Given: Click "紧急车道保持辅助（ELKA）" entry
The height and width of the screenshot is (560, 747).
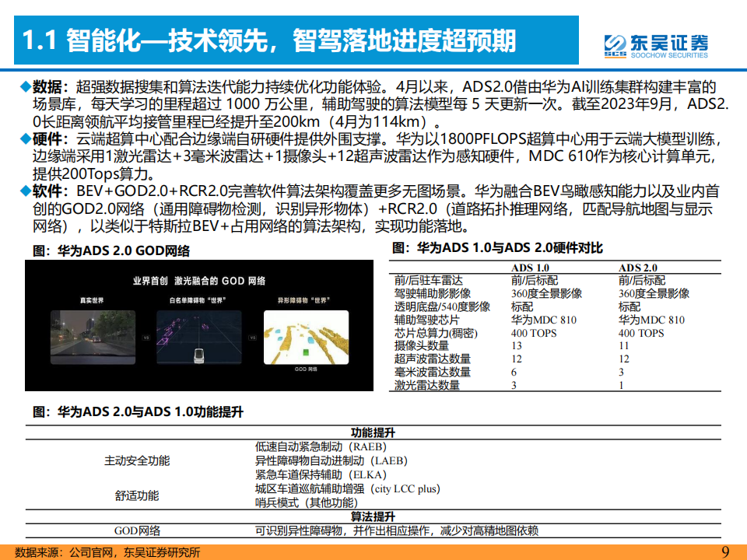Looking at the screenshot, I should point(321,474).
